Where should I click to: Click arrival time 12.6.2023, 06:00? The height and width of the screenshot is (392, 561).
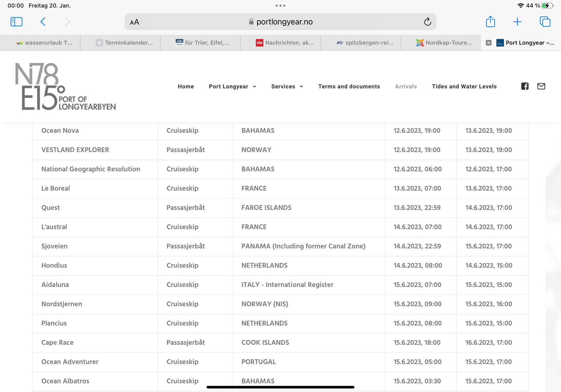tap(417, 169)
